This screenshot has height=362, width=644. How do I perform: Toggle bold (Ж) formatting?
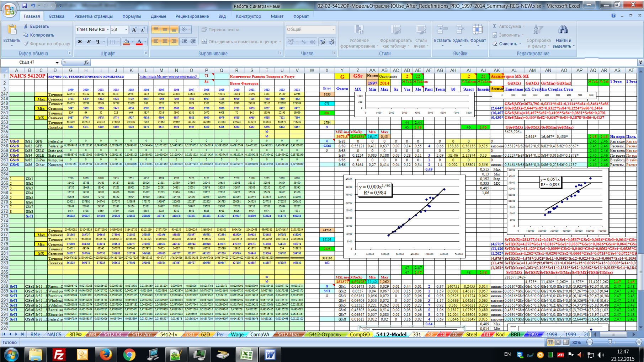80,42
